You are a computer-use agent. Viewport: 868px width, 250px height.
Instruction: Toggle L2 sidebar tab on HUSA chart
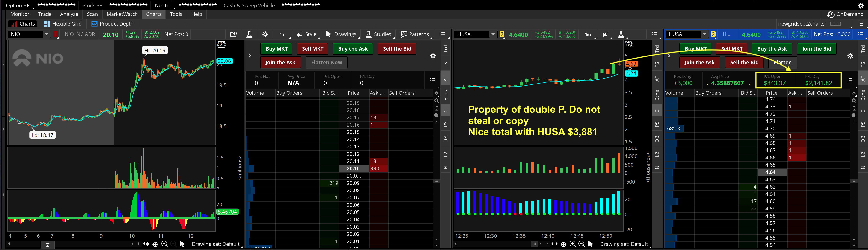pos(657,154)
